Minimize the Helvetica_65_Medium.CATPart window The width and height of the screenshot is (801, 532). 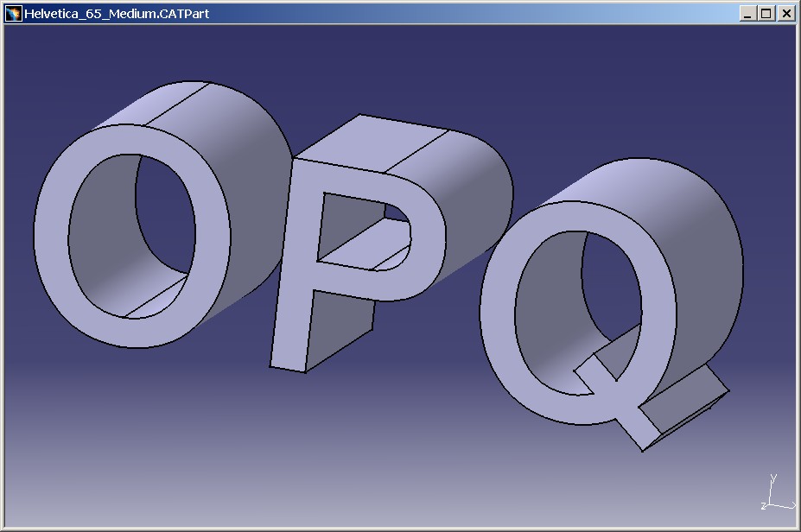tap(748, 14)
